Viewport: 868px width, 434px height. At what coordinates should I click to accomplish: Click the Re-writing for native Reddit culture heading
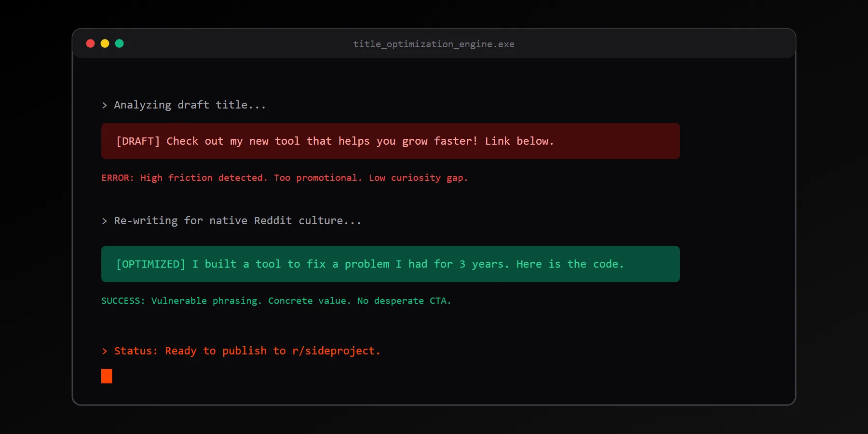coord(237,220)
